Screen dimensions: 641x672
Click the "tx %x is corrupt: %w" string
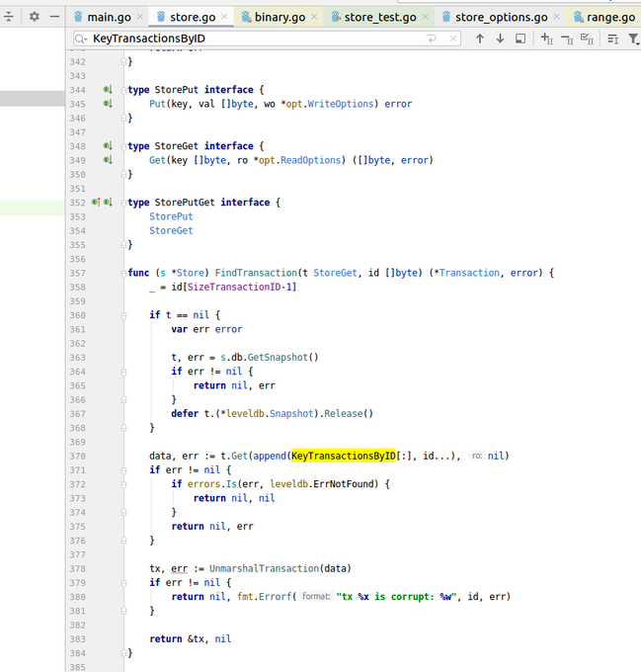click(x=395, y=597)
